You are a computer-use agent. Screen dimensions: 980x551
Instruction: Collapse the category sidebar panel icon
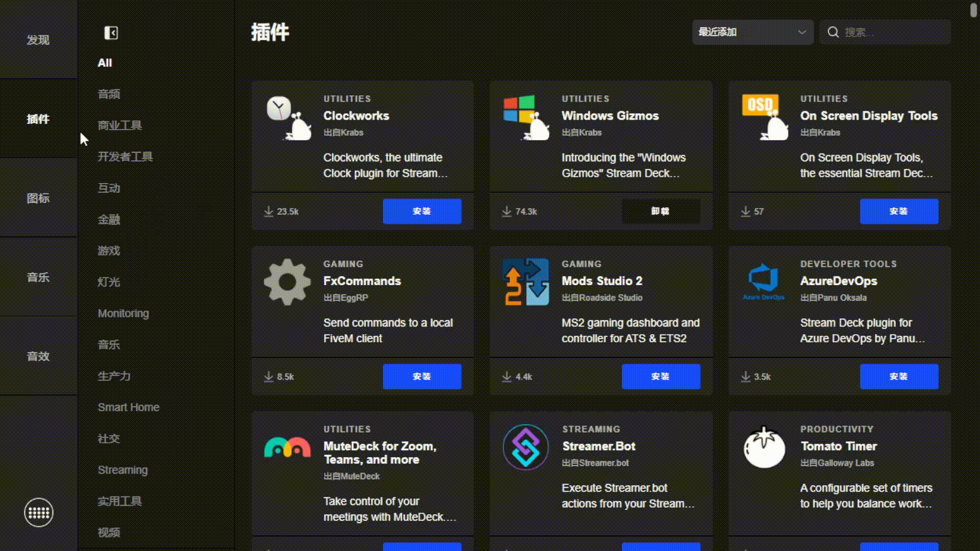pos(111,33)
